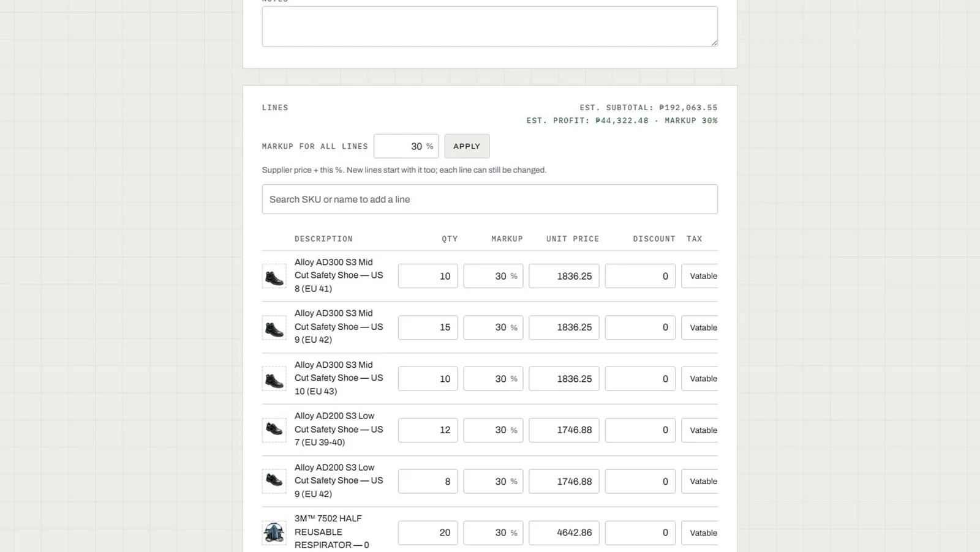This screenshot has width=980, height=552.
Task: Click the Est. Subtotal ₱192,063.55 text
Action: coord(649,108)
